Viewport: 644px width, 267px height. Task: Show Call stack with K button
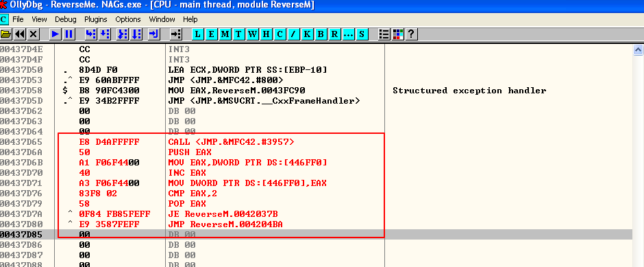pyautogui.click(x=307, y=34)
